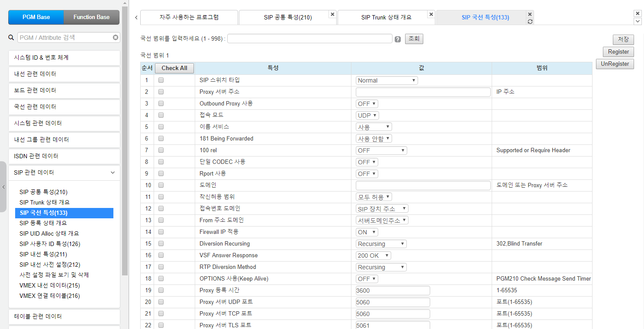644x329 pixels.
Task: Close the SIP 국선 특성(133) tab
Action: point(530,14)
